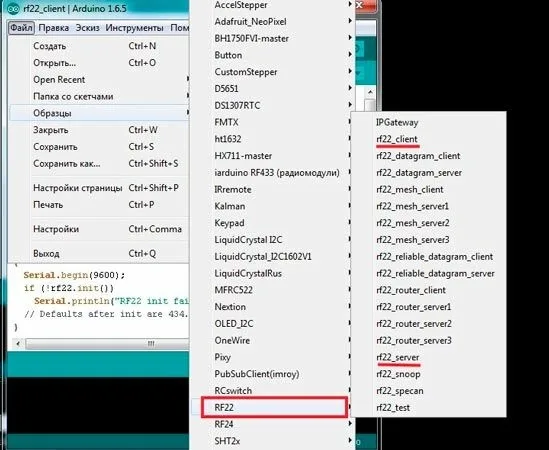This screenshot has width=549, height=450.
Task: Open the Файл menu
Action: (21, 28)
